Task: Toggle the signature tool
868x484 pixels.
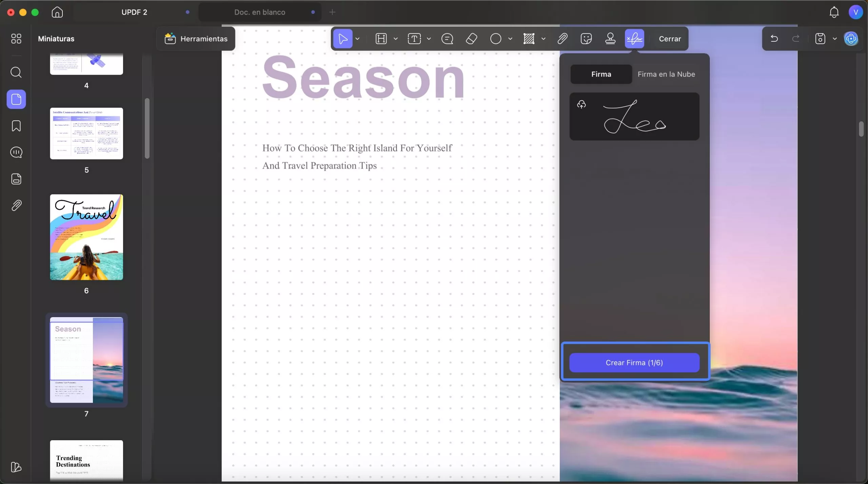Action: point(634,39)
